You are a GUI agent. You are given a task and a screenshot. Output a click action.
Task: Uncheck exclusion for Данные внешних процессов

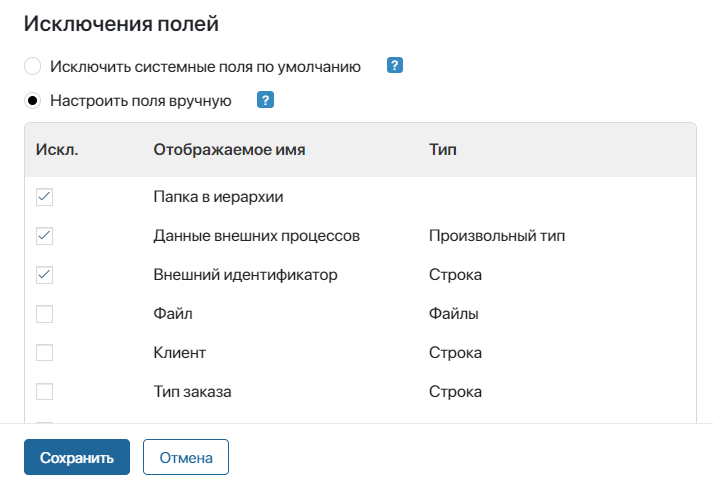pos(45,236)
